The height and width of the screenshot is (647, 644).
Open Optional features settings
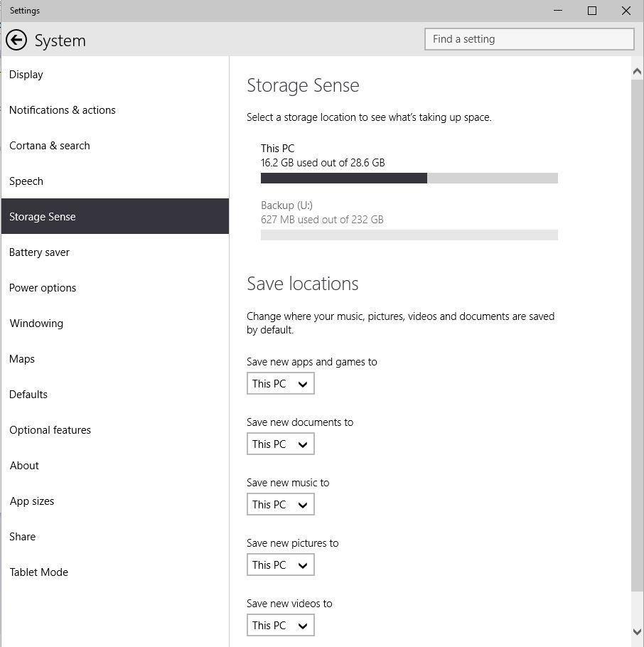coord(50,429)
